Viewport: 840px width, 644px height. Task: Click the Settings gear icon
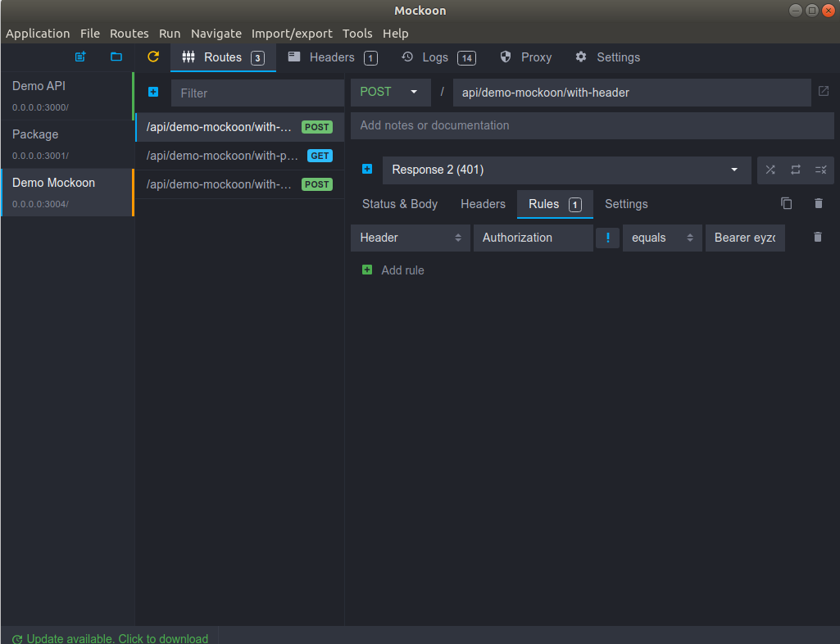[x=581, y=57]
